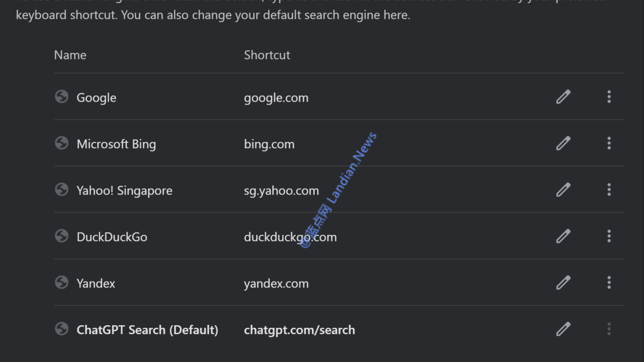Image resolution: width=644 pixels, height=362 pixels.
Task: Open the three-dot menu for Yandex
Action: tap(609, 283)
